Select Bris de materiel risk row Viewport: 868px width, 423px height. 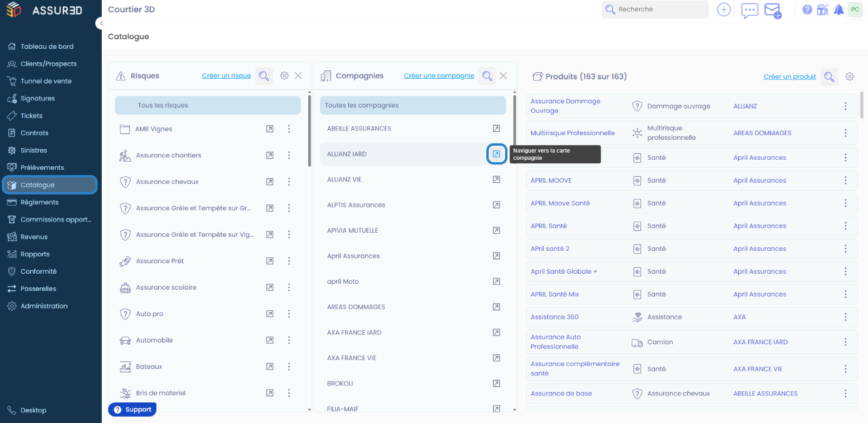tap(208, 393)
